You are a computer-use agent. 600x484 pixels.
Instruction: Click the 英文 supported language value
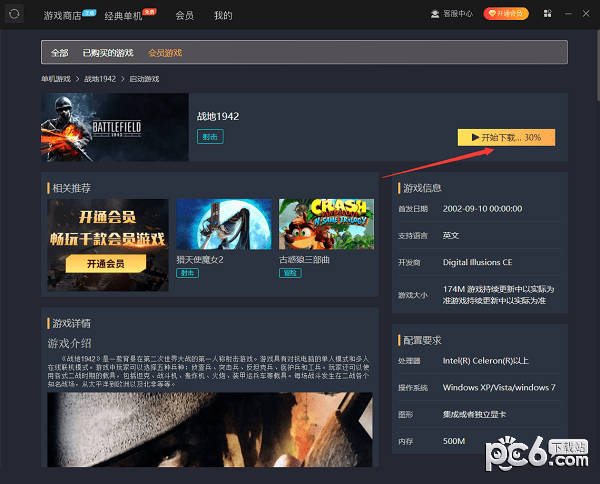click(451, 236)
